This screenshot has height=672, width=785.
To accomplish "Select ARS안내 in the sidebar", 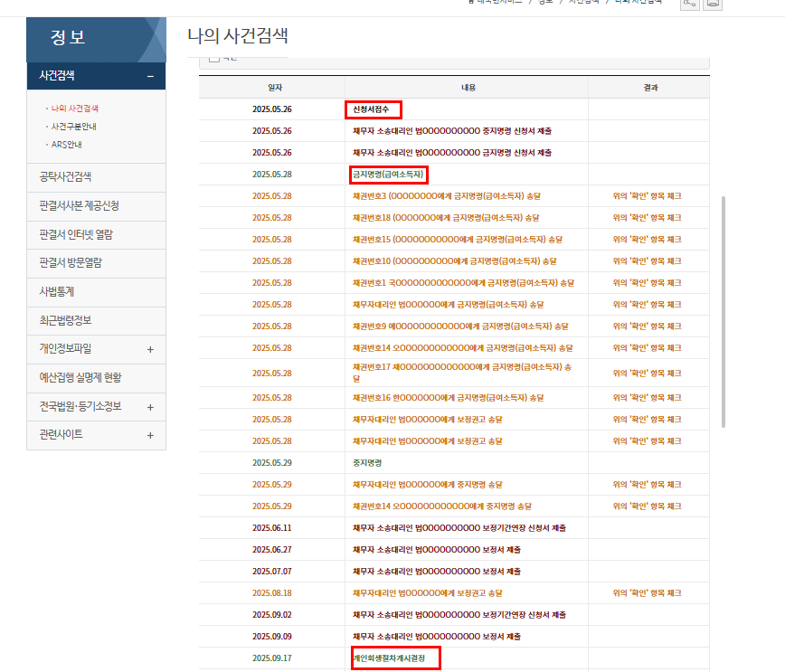I will tap(67, 145).
